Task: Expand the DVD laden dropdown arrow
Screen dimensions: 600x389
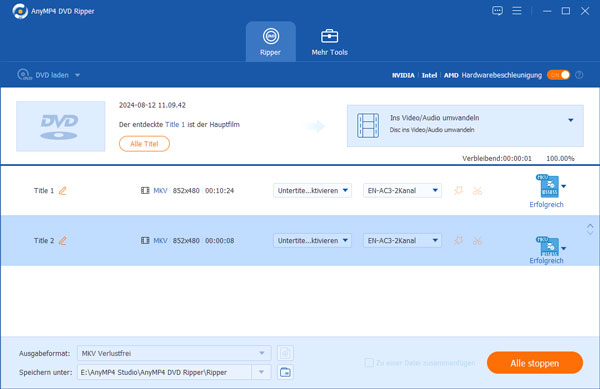Action: pyautogui.click(x=78, y=75)
